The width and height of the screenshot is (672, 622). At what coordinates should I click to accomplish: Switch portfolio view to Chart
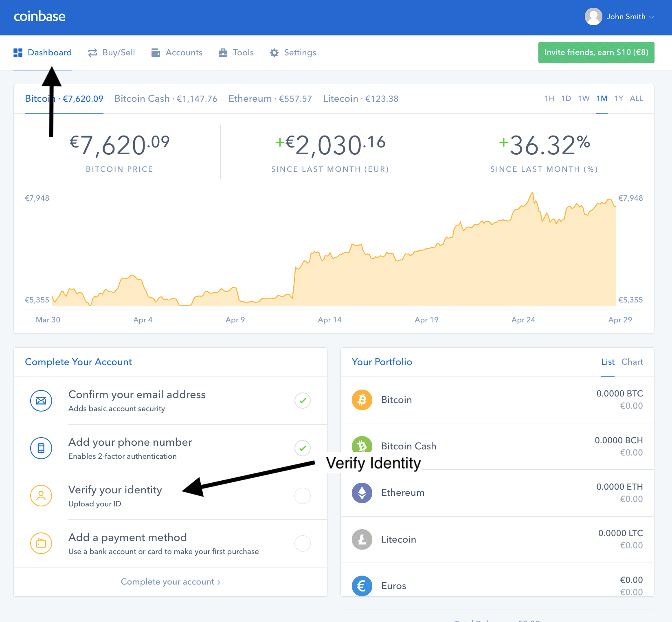click(x=632, y=361)
